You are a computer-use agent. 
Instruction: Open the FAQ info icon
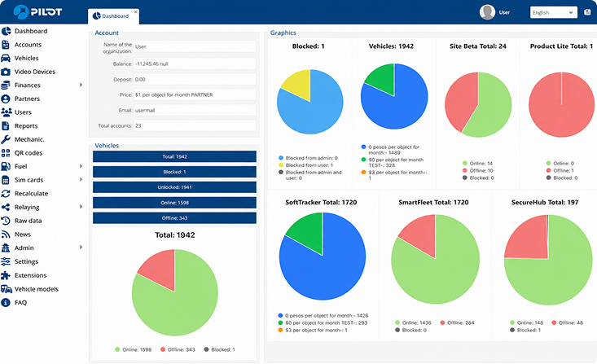[x=6, y=303]
